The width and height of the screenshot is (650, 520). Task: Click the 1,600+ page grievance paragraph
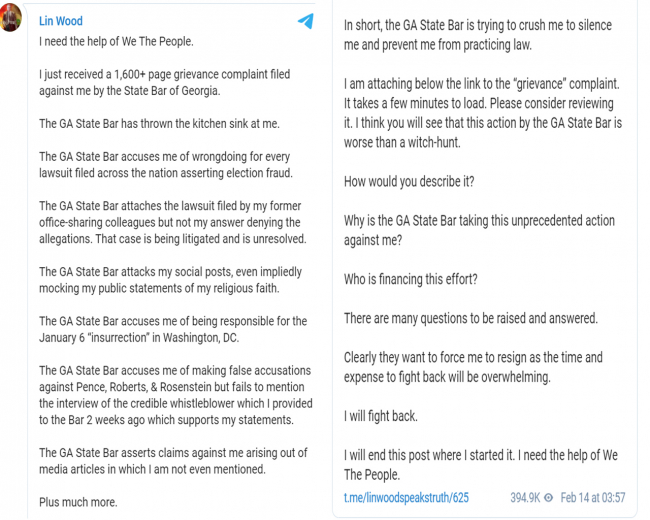165,83
